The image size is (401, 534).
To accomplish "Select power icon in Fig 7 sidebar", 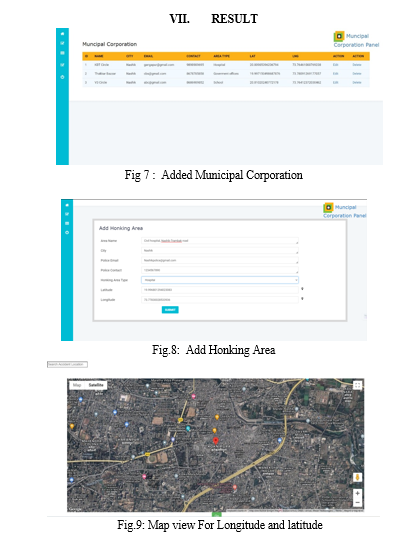I will coord(62,77).
